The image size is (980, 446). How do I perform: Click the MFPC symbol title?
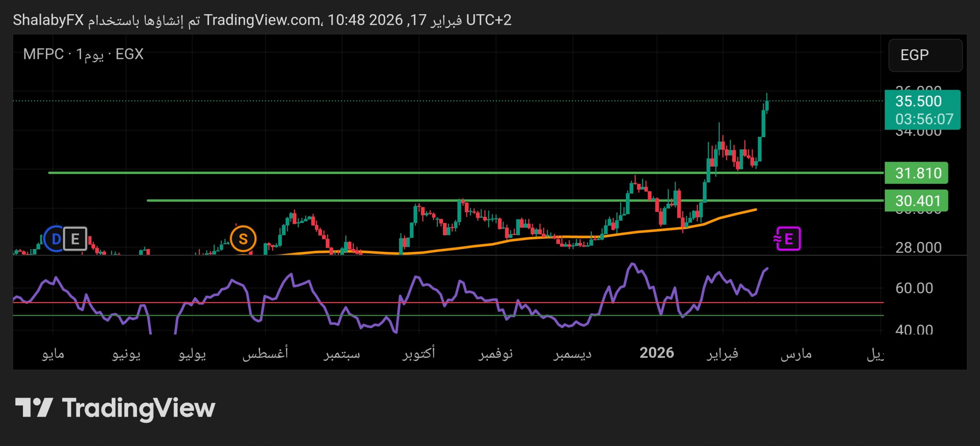tap(43, 54)
